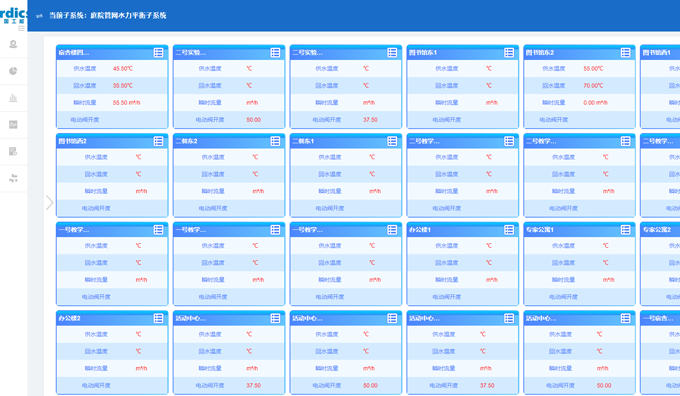Open list icon on 专家公寓1 card

coord(625,229)
